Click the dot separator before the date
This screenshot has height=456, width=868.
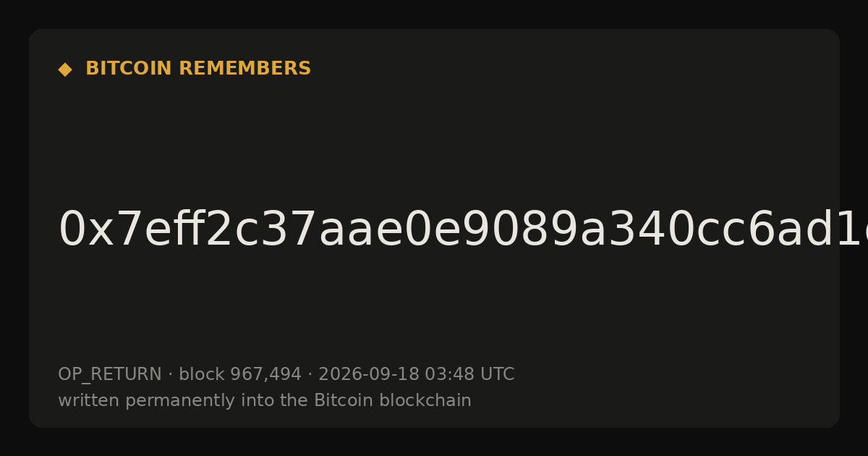310,375
